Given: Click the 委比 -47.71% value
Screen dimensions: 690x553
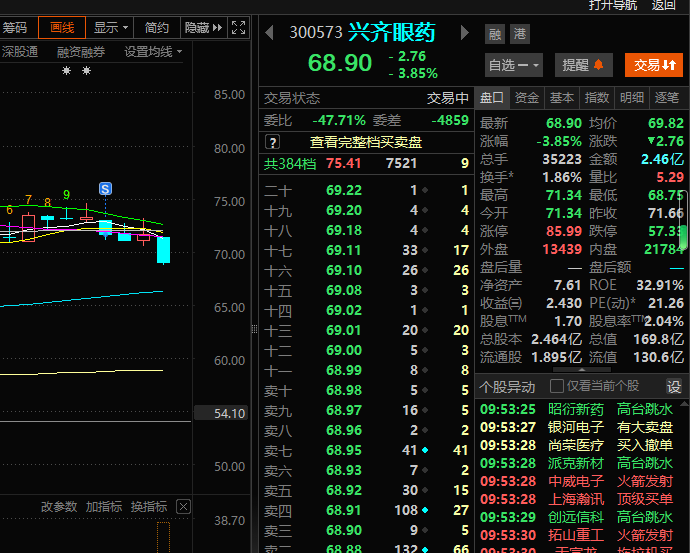Looking at the screenshot, I should (339, 120).
